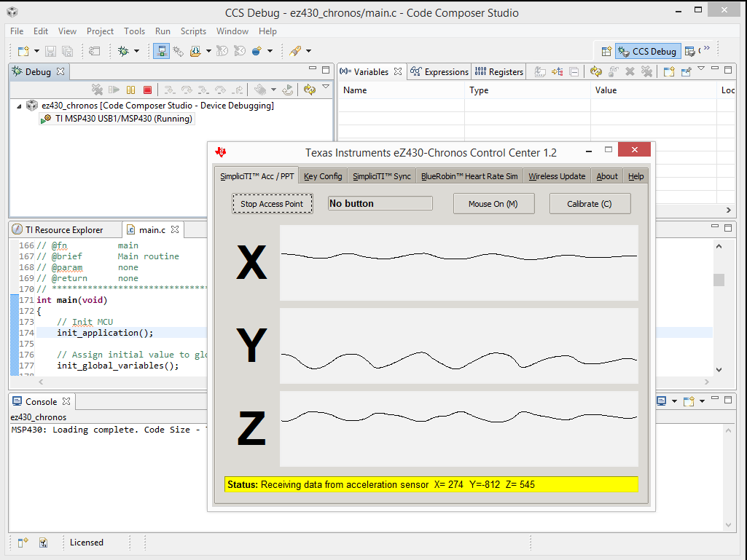Screen dimensions: 747x560
Task: Switch to the Registers tab
Action: click(x=499, y=72)
